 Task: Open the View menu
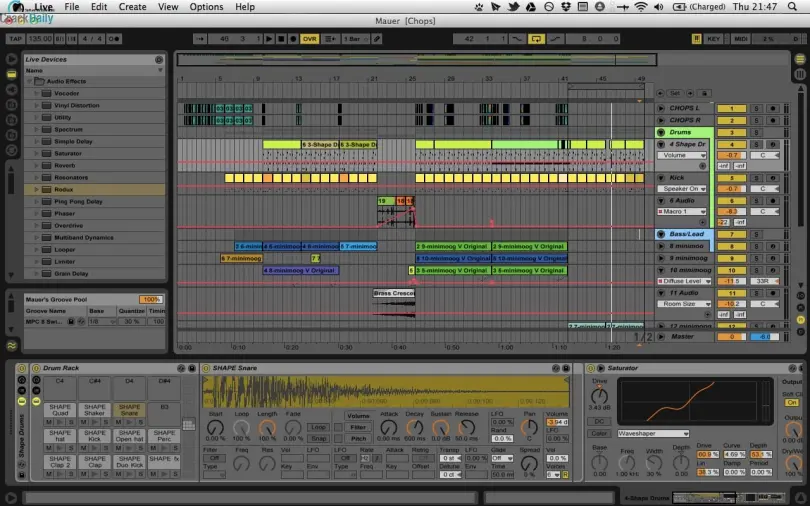click(168, 7)
